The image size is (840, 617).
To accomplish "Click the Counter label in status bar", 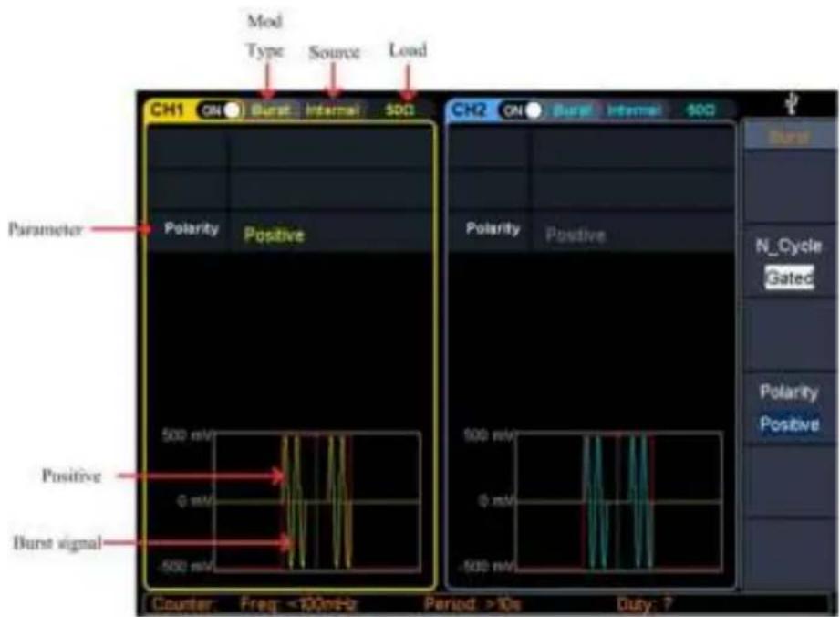I will coord(183,604).
